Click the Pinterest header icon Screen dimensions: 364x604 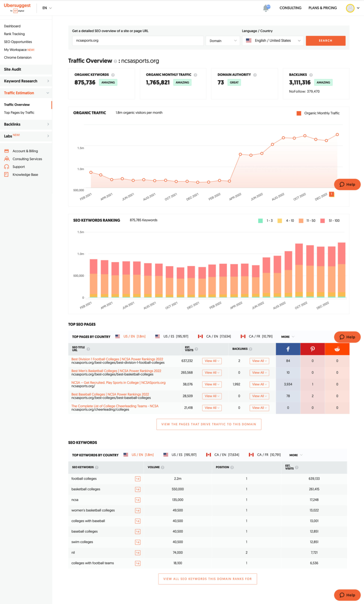coord(313,349)
